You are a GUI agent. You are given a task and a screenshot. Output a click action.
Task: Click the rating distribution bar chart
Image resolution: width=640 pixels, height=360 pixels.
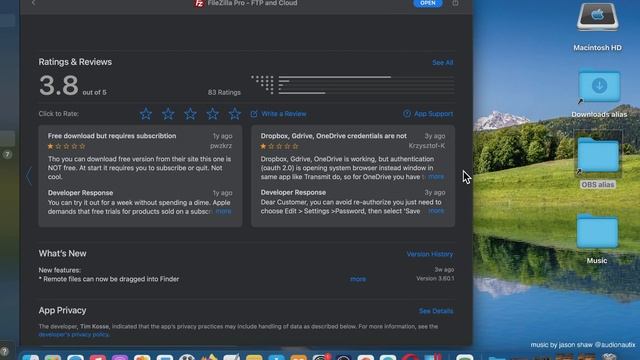click(x=353, y=85)
